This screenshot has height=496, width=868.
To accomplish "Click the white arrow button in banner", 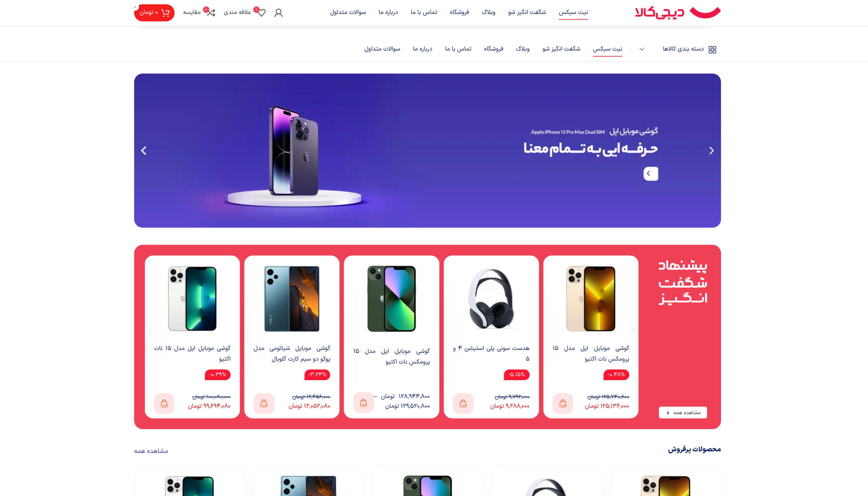I will pyautogui.click(x=650, y=174).
